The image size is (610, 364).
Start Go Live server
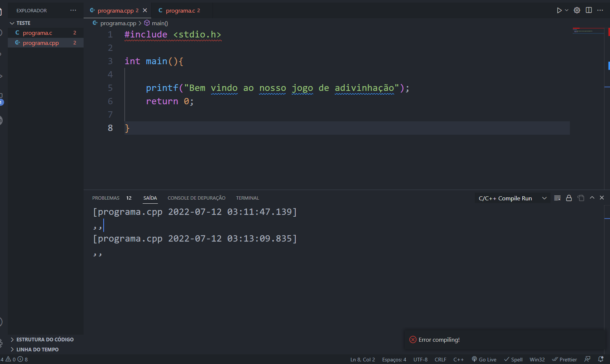pyautogui.click(x=484, y=360)
